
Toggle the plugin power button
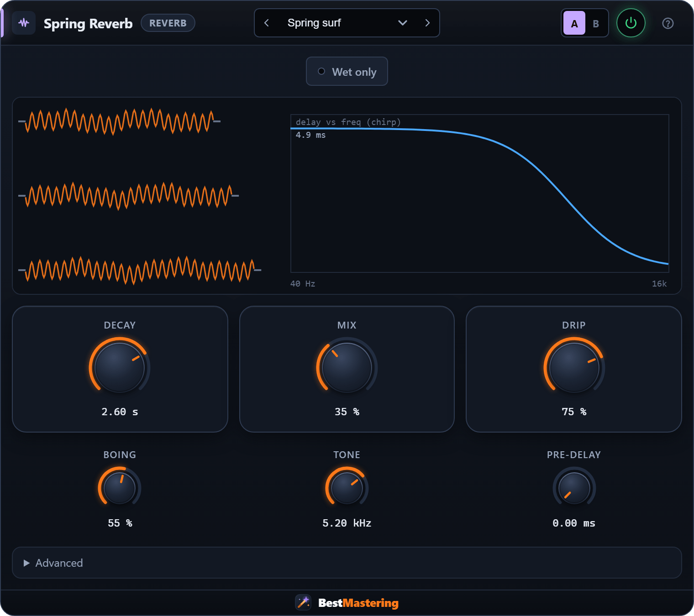[631, 23]
